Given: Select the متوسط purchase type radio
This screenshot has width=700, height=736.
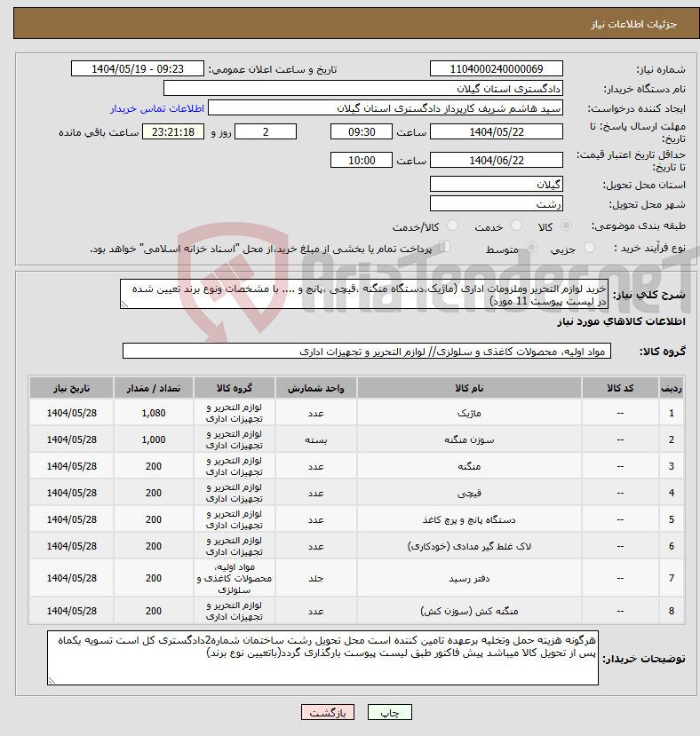Looking at the screenshot, I should click(x=532, y=248).
